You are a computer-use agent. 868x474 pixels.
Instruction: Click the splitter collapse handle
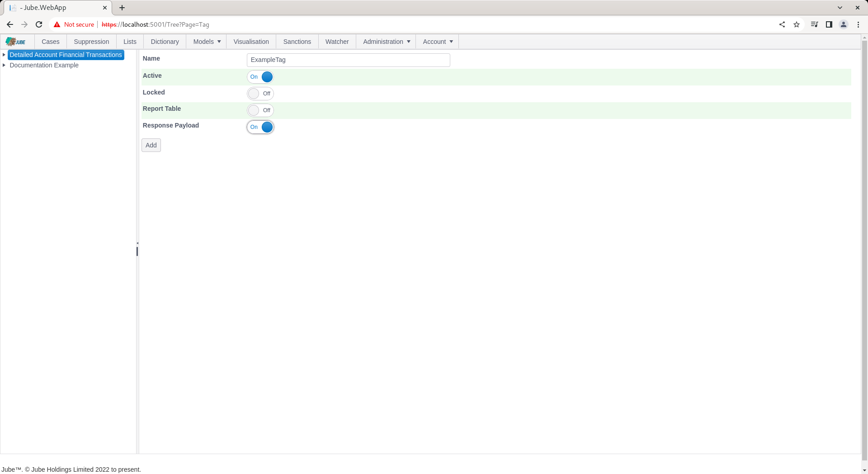tap(137, 243)
